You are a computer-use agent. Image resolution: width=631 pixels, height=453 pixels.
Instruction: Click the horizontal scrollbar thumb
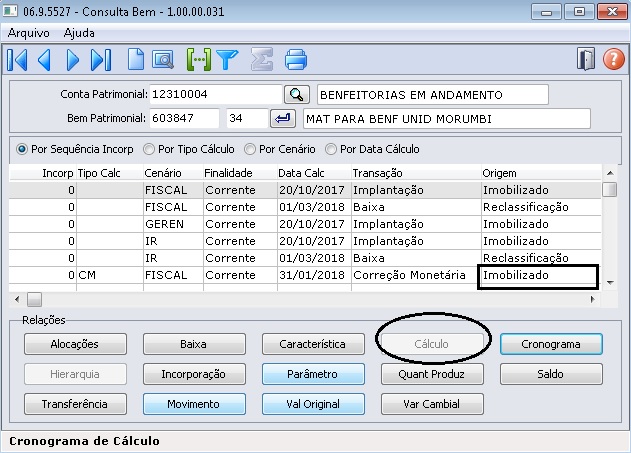(34, 299)
